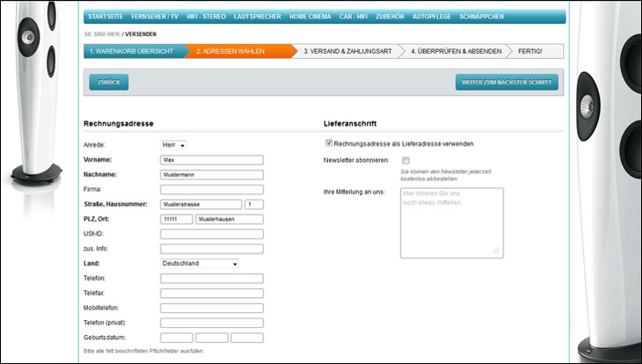Click the Vorname input field
The width and height of the screenshot is (642, 364).
click(211, 160)
